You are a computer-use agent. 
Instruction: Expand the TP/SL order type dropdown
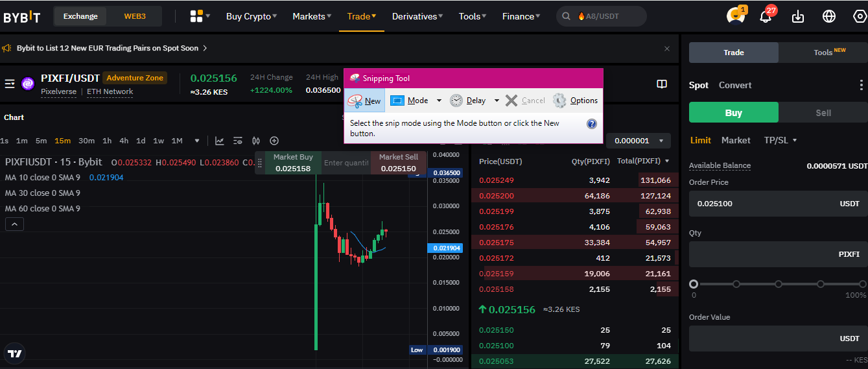(x=780, y=140)
